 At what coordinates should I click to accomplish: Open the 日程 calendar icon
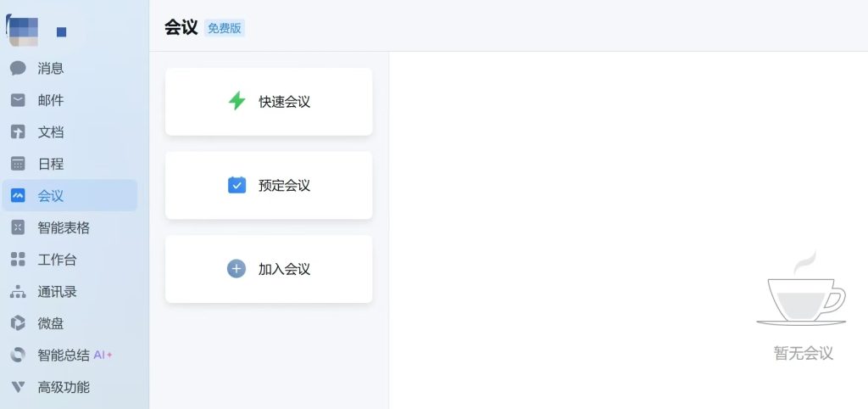(x=18, y=164)
